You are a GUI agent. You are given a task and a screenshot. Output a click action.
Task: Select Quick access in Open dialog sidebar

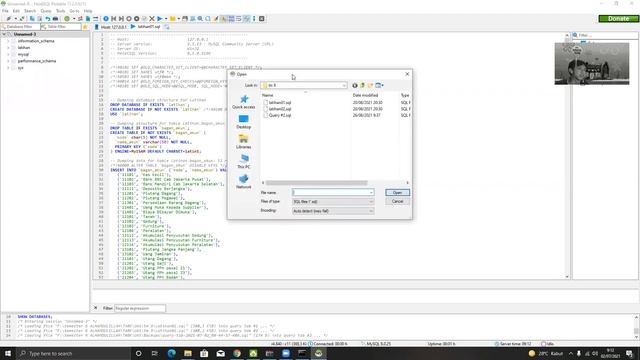(x=244, y=102)
